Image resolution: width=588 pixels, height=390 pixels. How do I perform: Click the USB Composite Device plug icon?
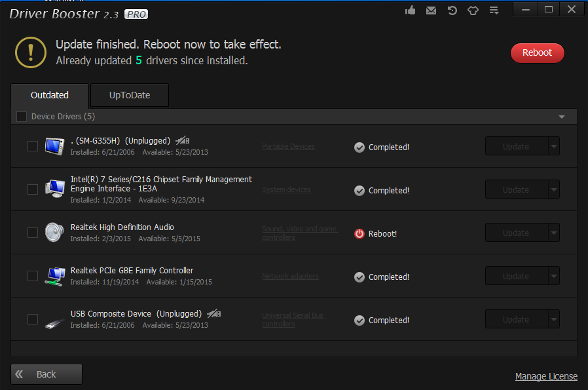coord(55,322)
